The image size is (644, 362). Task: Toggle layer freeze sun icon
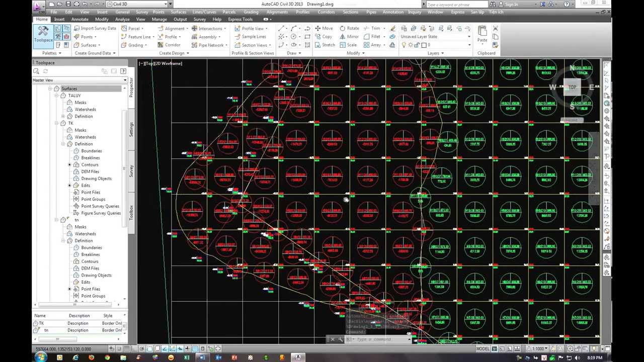click(410, 45)
